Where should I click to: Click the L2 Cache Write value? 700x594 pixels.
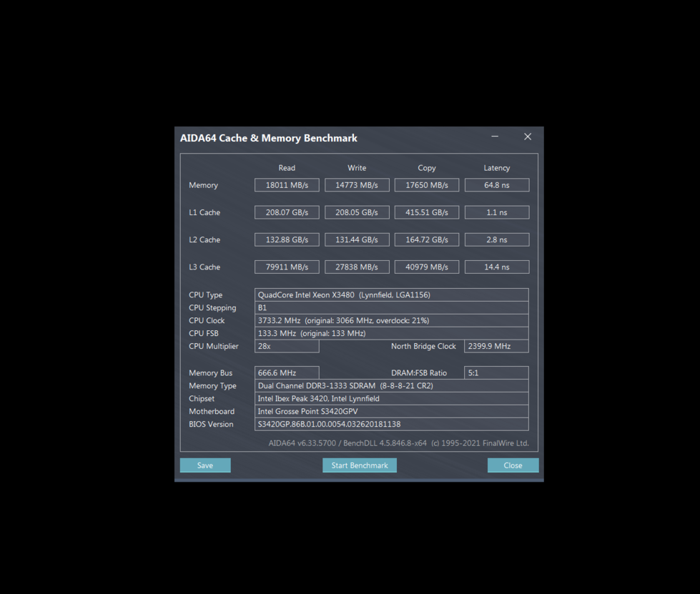(x=357, y=239)
